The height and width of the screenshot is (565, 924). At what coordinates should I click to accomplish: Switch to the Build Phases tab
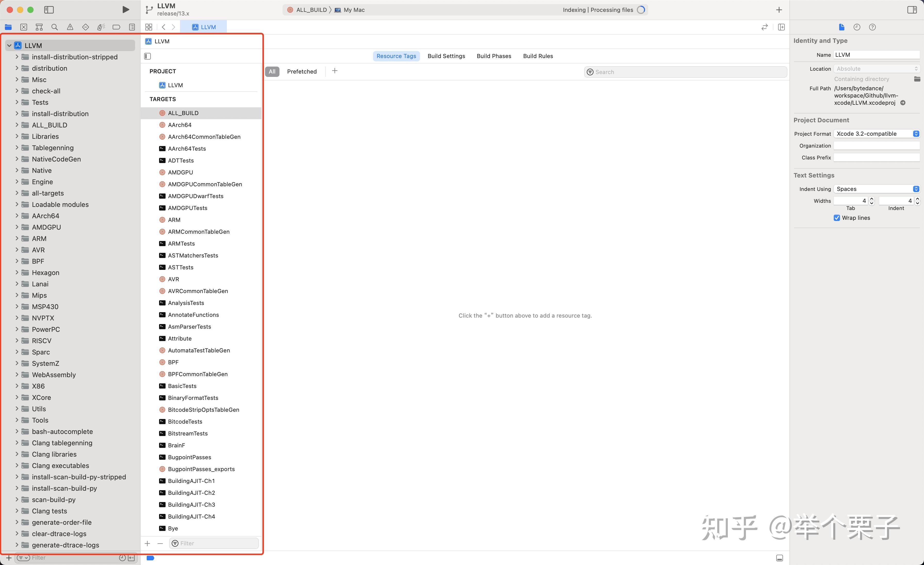[x=493, y=56]
